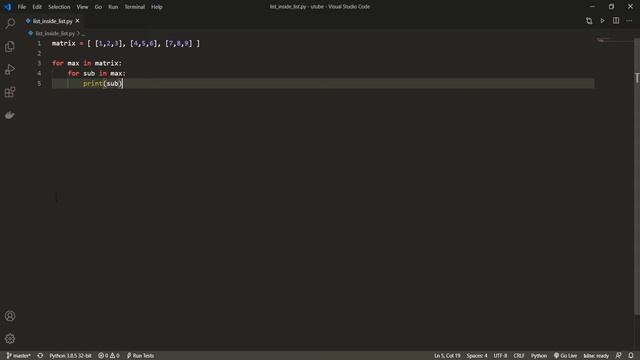
Task: Open errors and warnings problems count
Action: coord(109,356)
